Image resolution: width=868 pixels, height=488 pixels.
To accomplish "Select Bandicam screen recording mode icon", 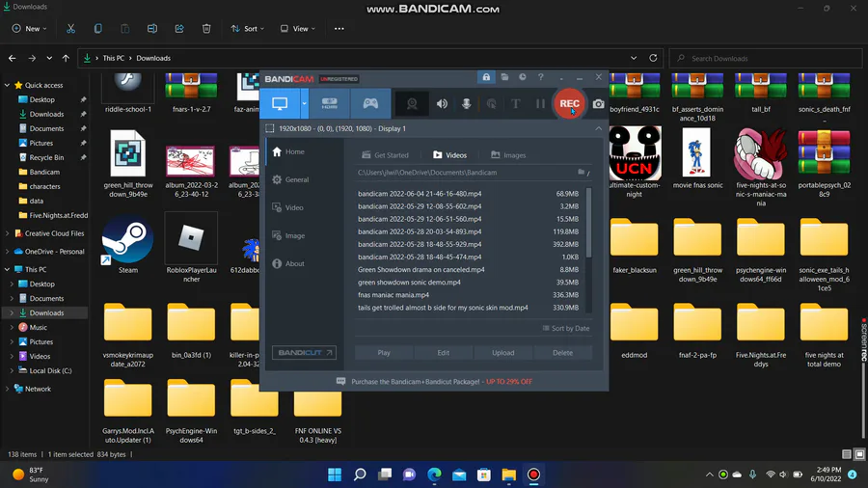I will [x=280, y=103].
